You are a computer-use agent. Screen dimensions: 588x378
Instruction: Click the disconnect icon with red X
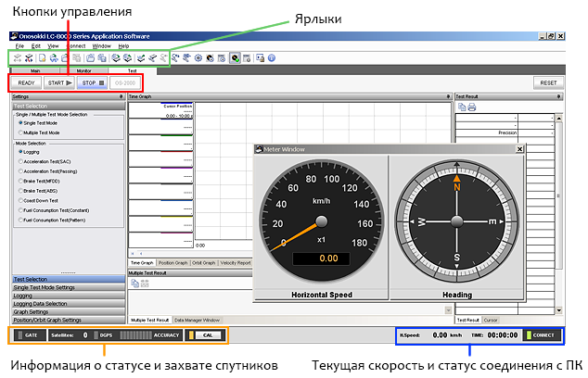click(x=29, y=57)
